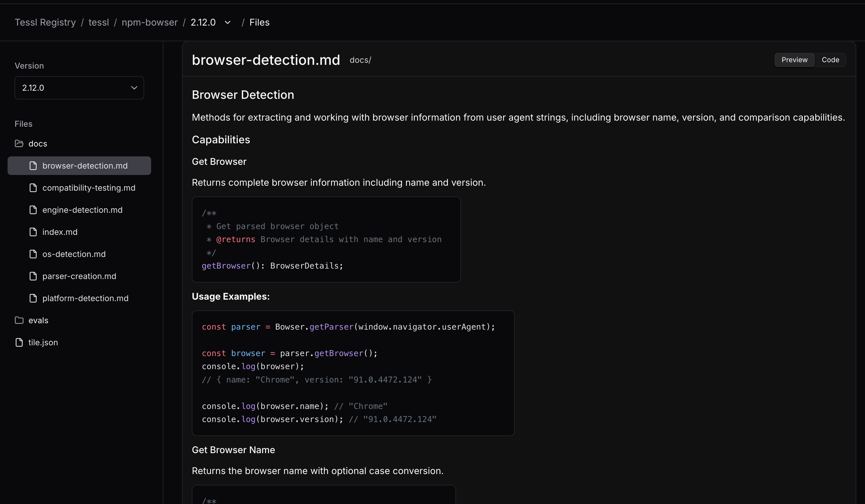
Task: Collapse the docs folder
Action: [x=38, y=144]
